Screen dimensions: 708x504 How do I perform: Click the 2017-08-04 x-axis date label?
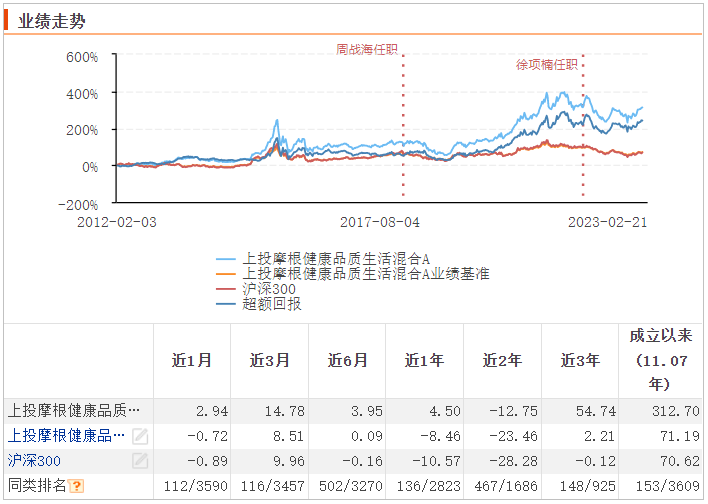(380, 222)
